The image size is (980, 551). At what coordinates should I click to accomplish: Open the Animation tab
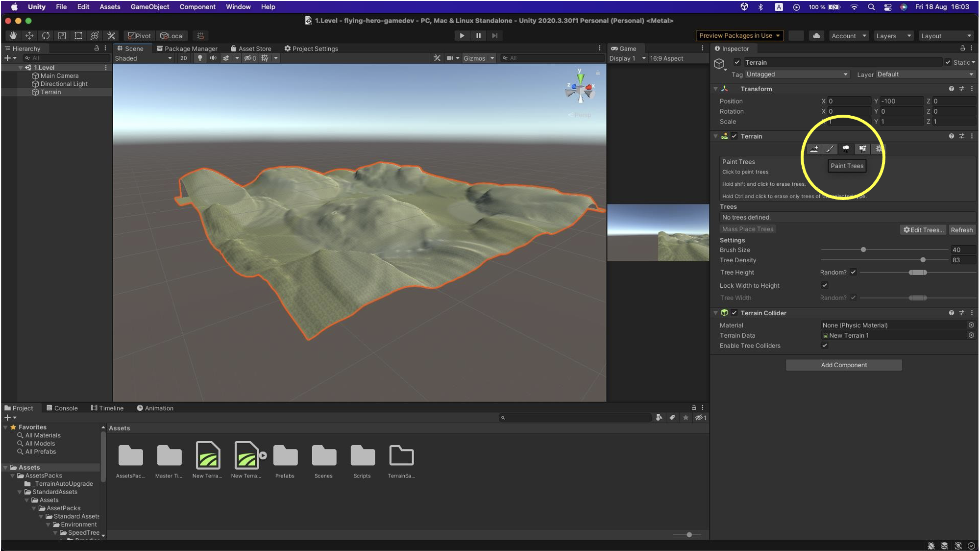[x=155, y=408]
